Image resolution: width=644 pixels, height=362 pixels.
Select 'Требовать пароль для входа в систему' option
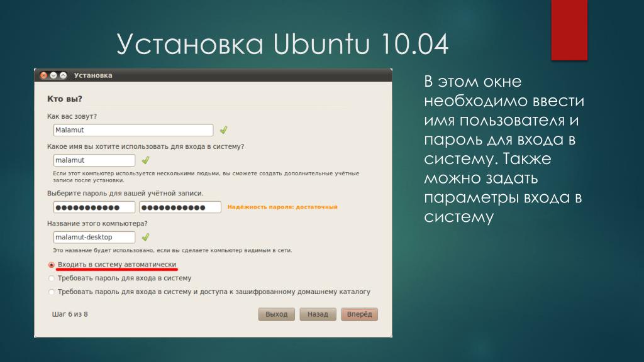tap(52, 278)
